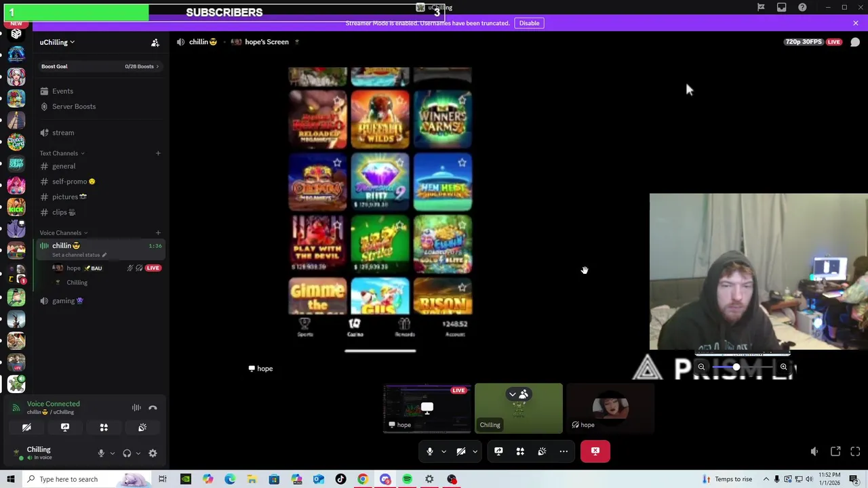Stop watching stream with red button
Viewport: 868px width, 488px height.
coord(595,451)
